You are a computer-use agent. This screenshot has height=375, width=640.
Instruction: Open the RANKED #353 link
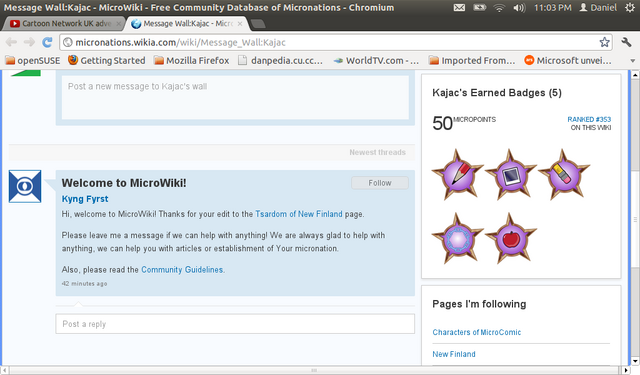[x=589, y=119]
